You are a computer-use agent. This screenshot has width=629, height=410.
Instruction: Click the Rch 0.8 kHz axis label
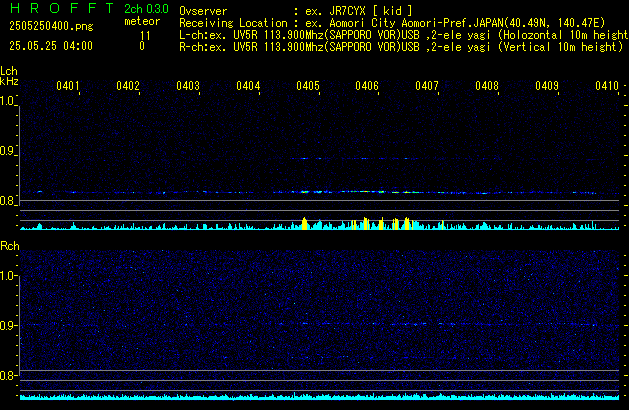point(8,375)
